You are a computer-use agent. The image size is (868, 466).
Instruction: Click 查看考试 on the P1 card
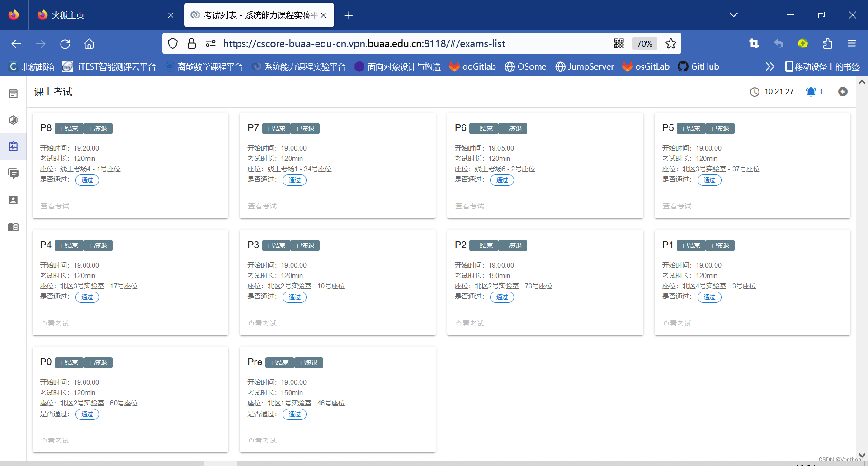pyautogui.click(x=677, y=324)
